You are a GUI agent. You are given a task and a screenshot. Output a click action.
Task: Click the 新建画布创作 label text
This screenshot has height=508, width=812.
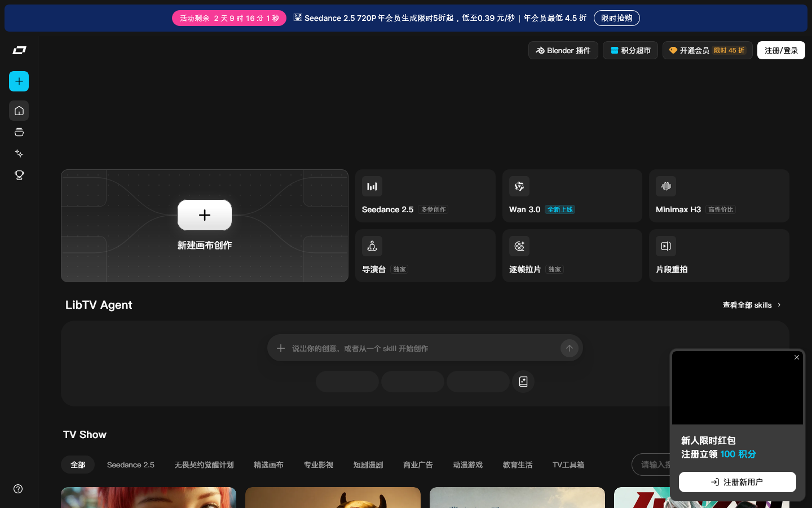pos(205,245)
